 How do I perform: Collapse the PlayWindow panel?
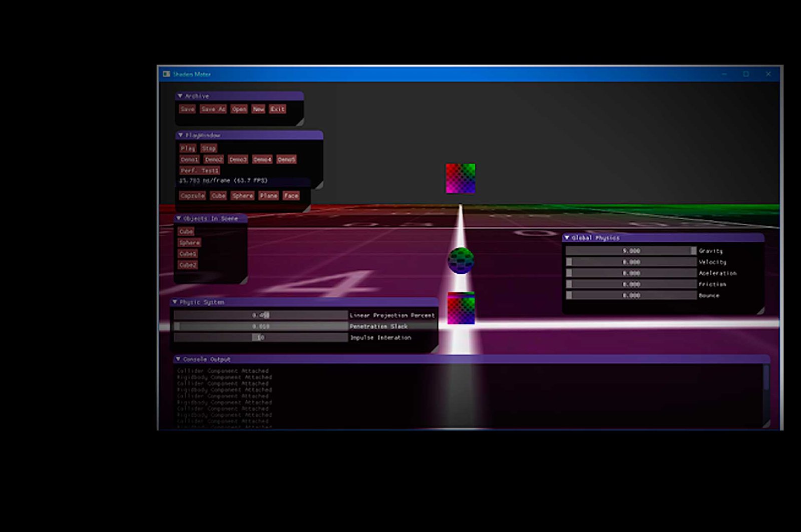pyautogui.click(x=181, y=135)
